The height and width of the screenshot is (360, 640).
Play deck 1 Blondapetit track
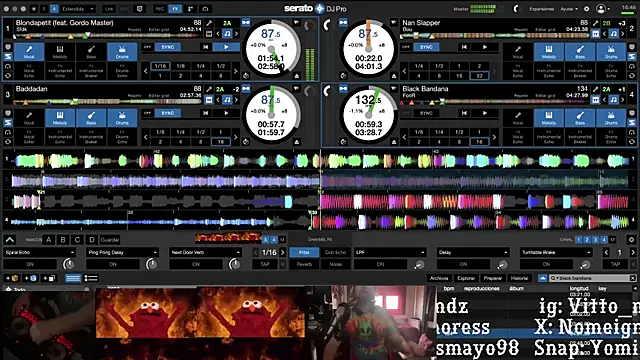(x=226, y=47)
